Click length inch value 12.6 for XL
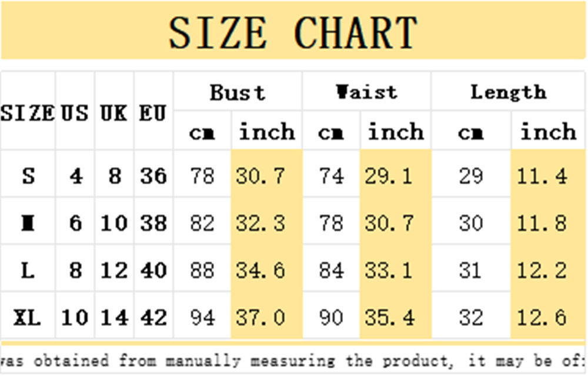588x376 pixels. click(542, 318)
